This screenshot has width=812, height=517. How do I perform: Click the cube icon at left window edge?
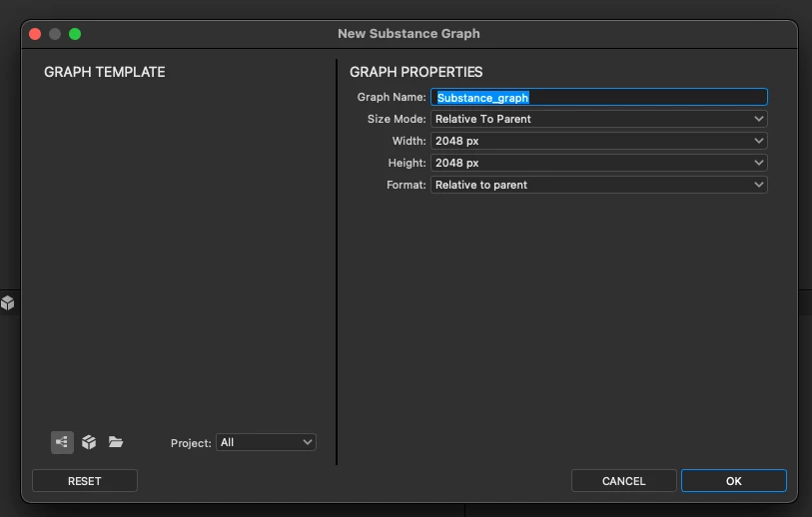coord(7,302)
